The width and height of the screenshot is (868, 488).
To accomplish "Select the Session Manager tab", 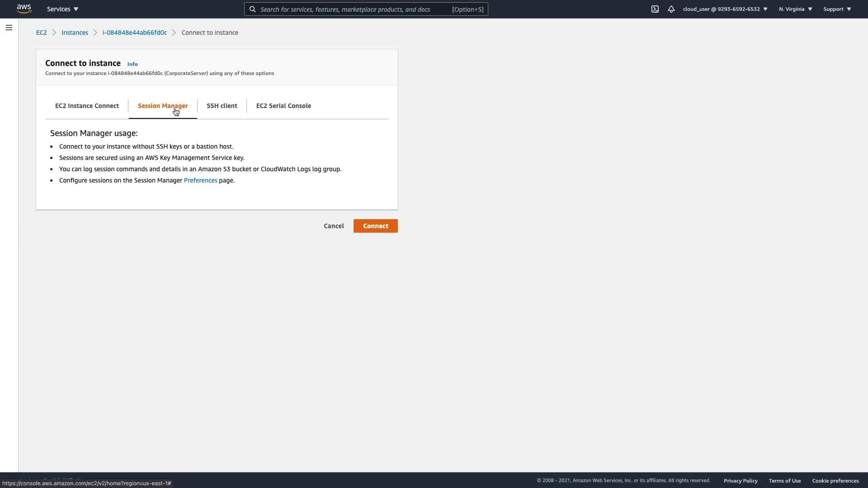I will pyautogui.click(x=162, y=106).
